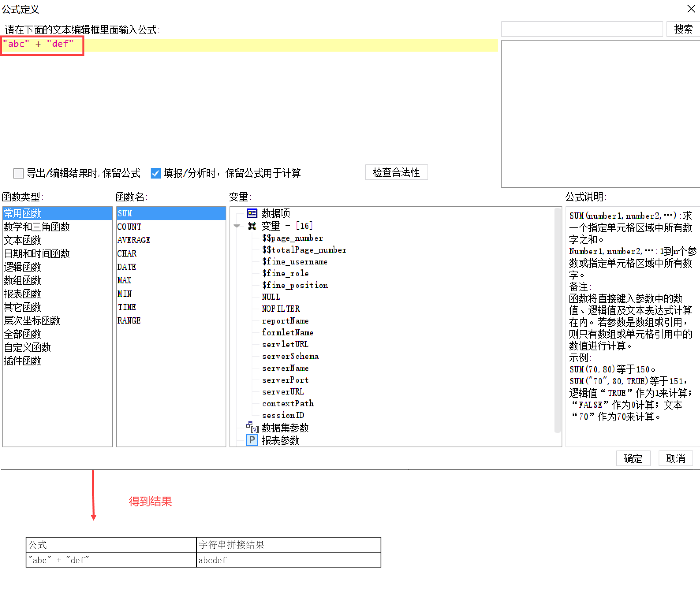700x603 pixels.
Task: Choose 插件函数 in function types
Action: click(58, 361)
